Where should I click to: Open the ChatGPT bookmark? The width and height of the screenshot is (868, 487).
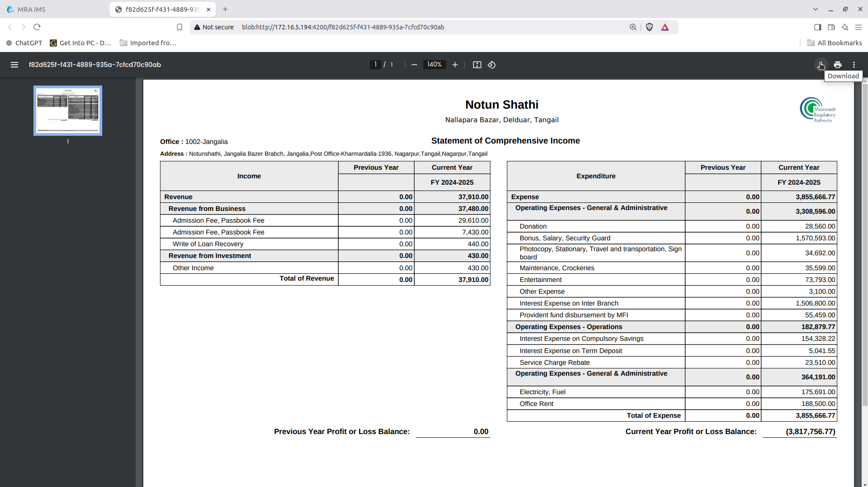click(24, 43)
